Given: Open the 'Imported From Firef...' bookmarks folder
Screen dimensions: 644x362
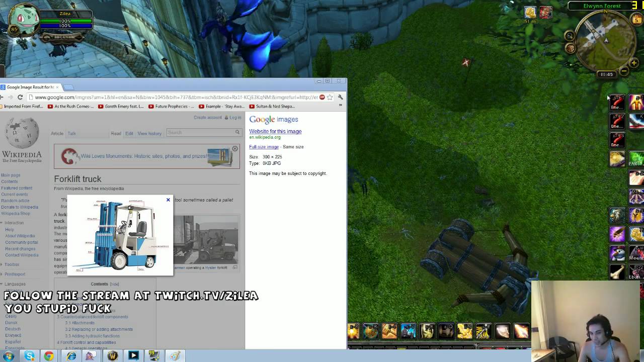Looking at the screenshot, I should (x=22, y=107).
